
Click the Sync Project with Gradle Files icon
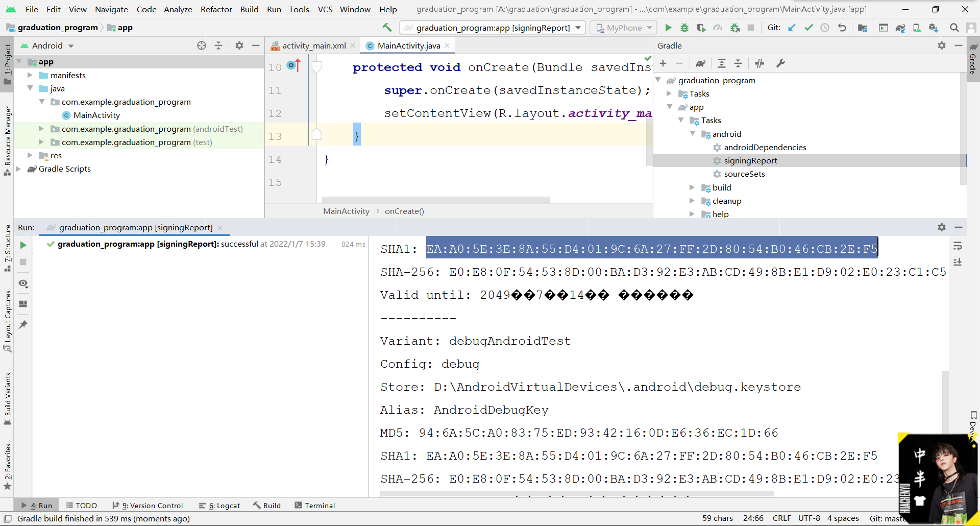(900, 28)
